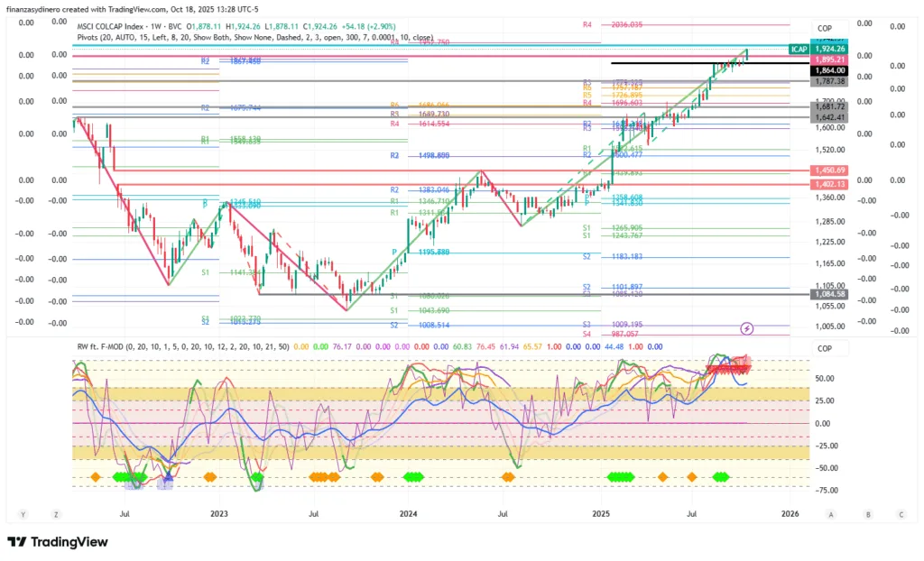Click the Y scale badge
The height and width of the screenshot is (561, 924).
(24, 514)
